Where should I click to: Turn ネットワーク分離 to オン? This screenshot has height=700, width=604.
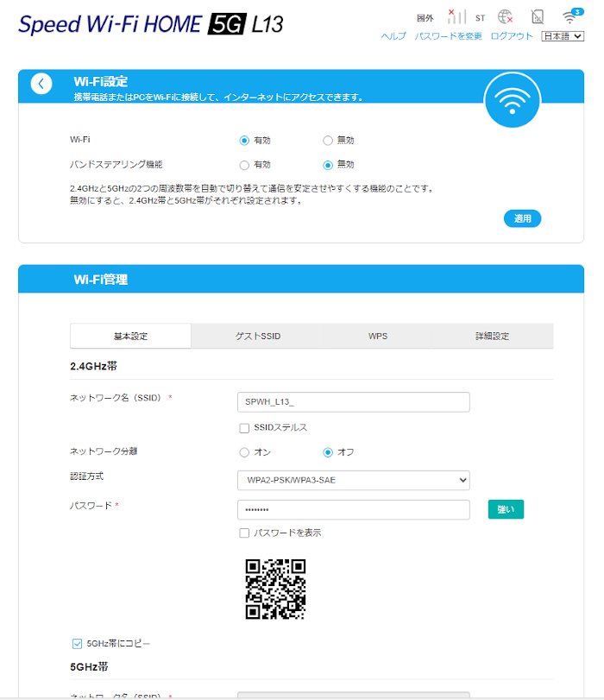pos(244,452)
